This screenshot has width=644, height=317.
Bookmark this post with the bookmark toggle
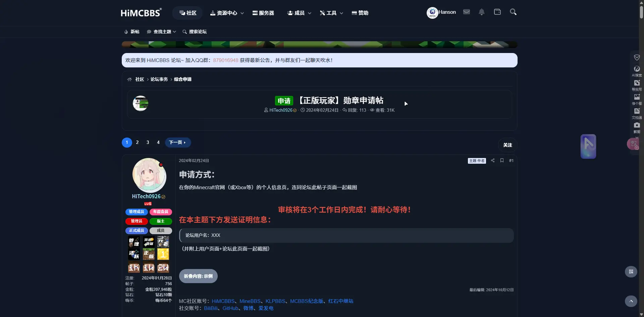tap(501, 160)
